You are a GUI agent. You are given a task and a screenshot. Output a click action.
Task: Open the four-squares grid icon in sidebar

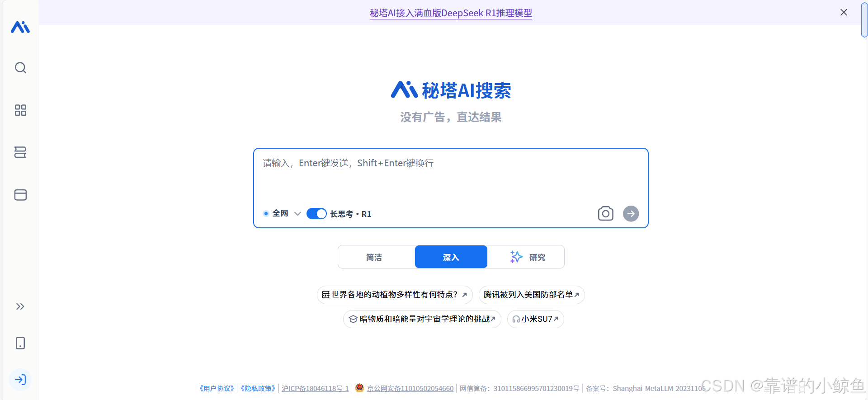tap(20, 110)
